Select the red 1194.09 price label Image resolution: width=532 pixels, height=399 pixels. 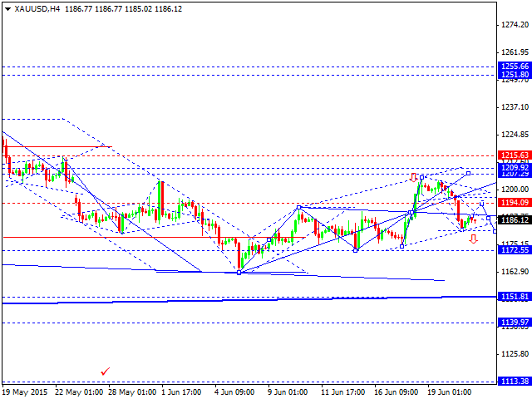tap(515, 203)
